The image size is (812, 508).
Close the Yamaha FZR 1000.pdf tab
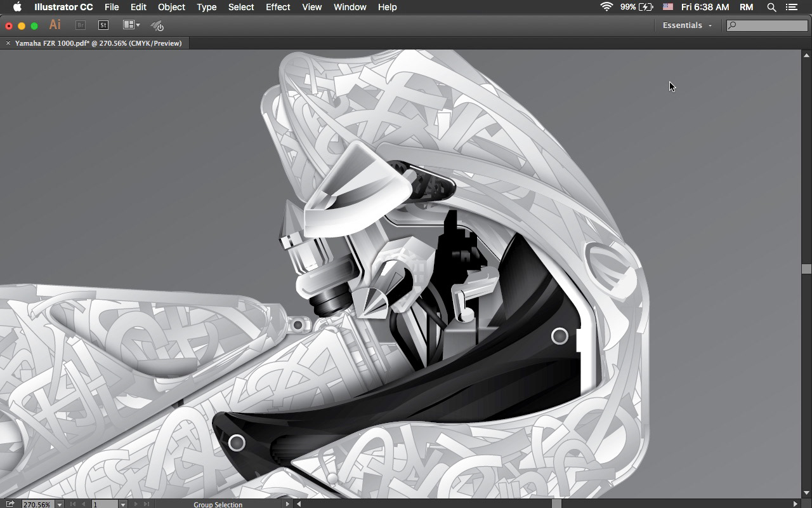pos(8,43)
